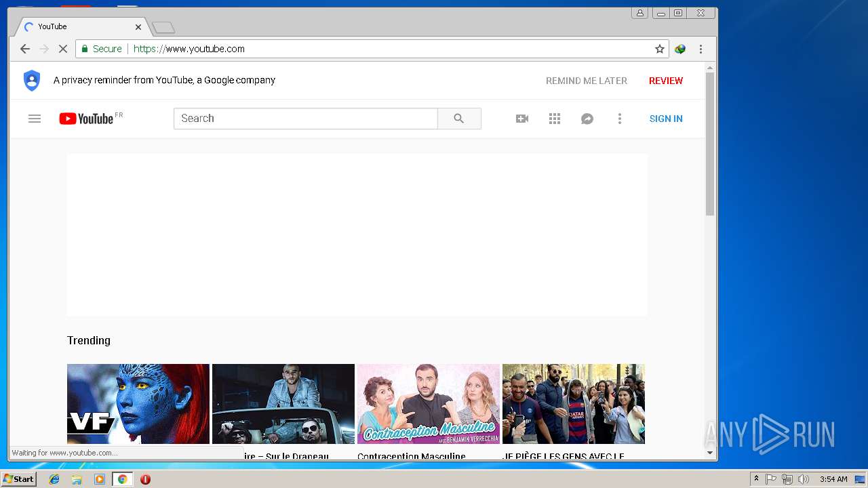Image resolution: width=868 pixels, height=488 pixels.
Task: Open a new tab
Action: tap(163, 27)
